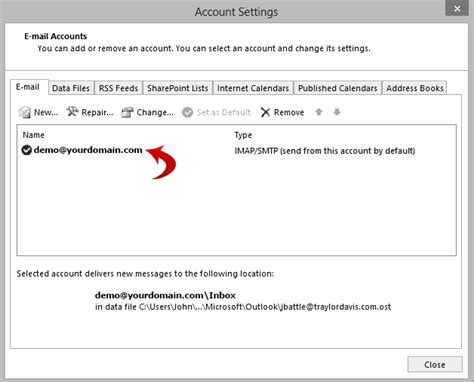Click the Type column header
Viewport: 474px width, 382px height.
pos(243,135)
